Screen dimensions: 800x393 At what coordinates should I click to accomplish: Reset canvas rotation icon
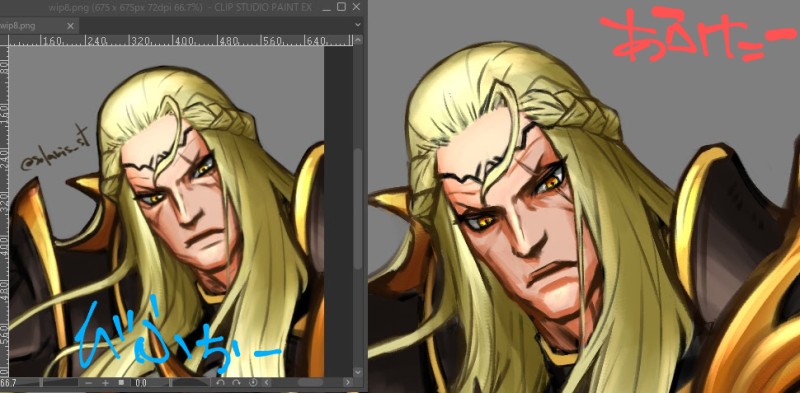253,382
